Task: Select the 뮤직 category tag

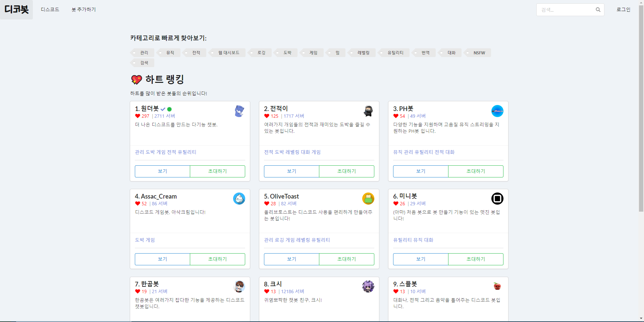Action: (168, 53)
